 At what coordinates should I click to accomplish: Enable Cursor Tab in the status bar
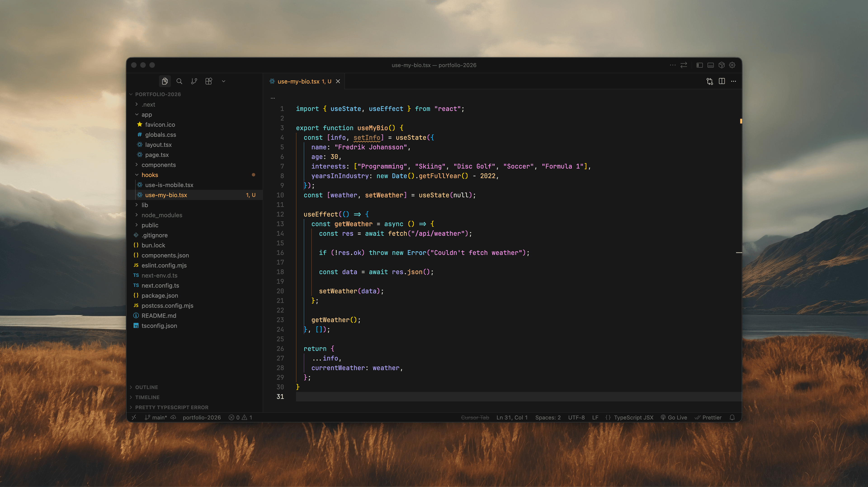[x=475, y=418]
